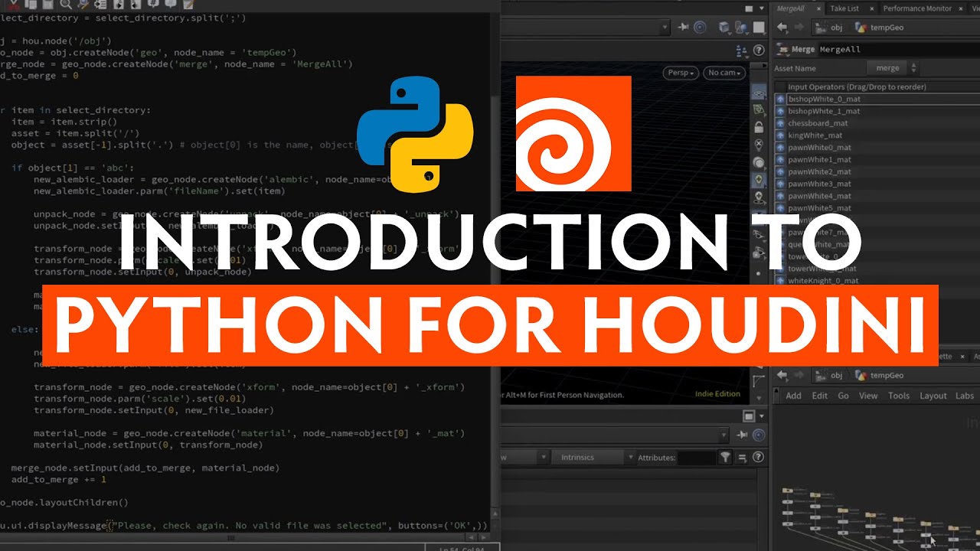This screenshot has height=551, width=980.
Task: Select kingWhite_mat input row
Action: coord(882,135)
